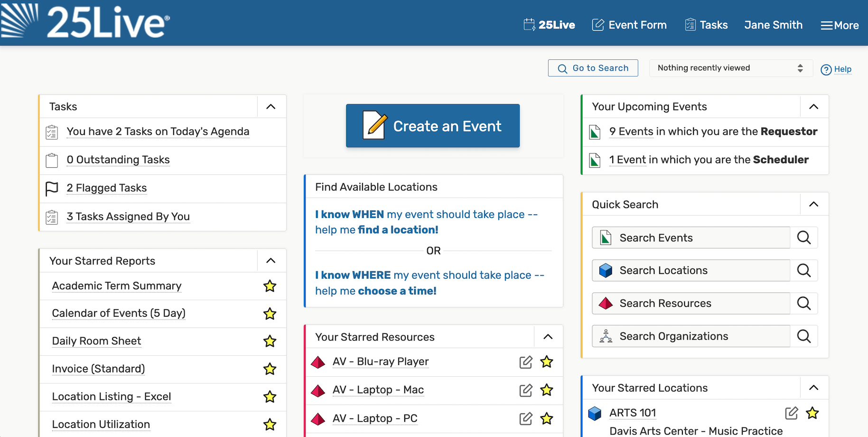This screenshot has width=868, height=437.
Task: Click the event icon beside Requestor events
Action: (595, 132)
